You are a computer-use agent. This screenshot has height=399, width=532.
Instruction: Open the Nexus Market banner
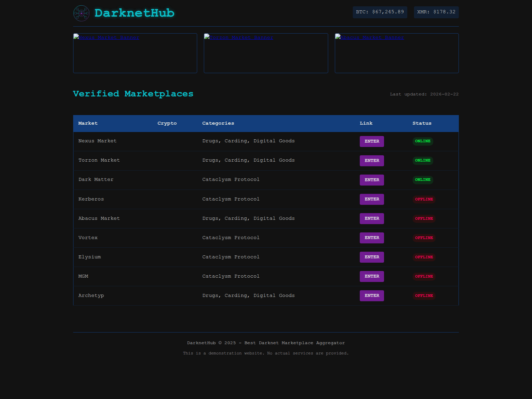(x=135, y=53)
